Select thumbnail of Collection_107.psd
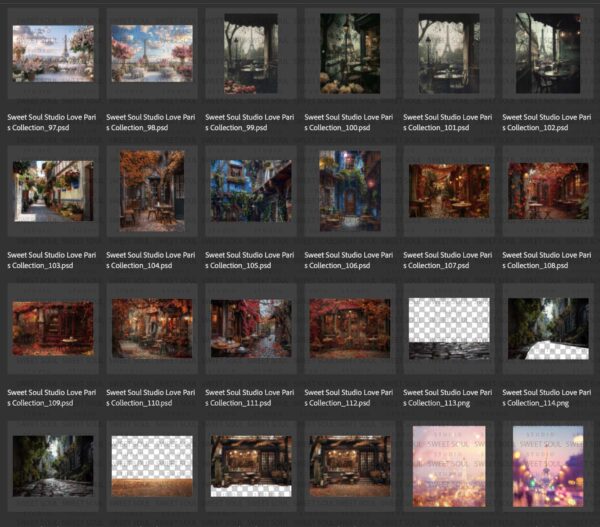600x527 pixels. click(x=449, y=191)
